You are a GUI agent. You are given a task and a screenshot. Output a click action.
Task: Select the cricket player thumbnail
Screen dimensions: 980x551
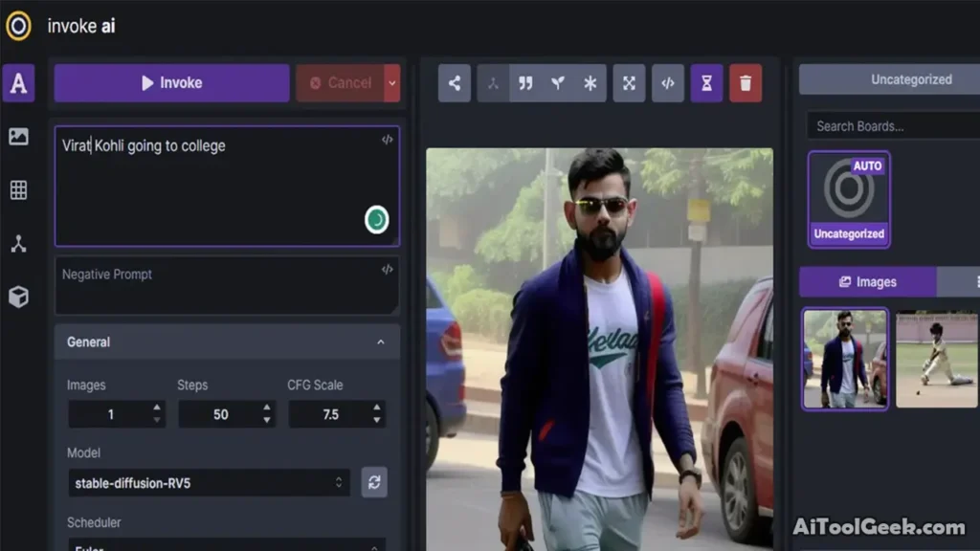[936, 359]
